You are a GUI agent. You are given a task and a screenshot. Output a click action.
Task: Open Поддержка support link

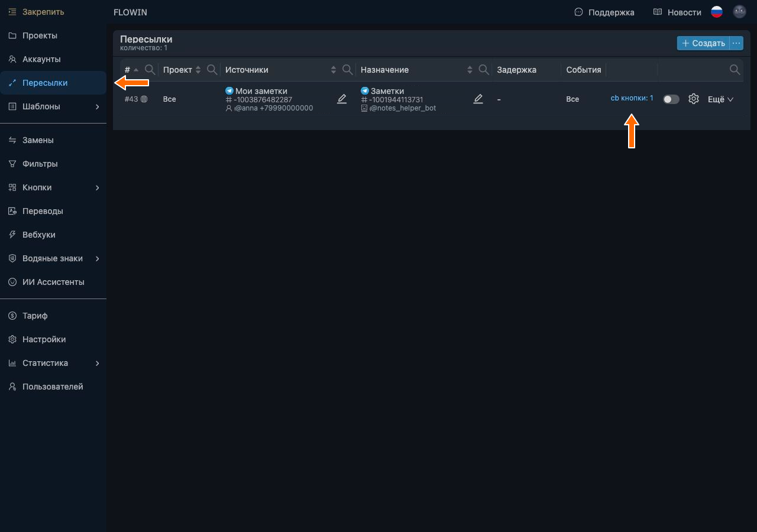coord(604,12)
